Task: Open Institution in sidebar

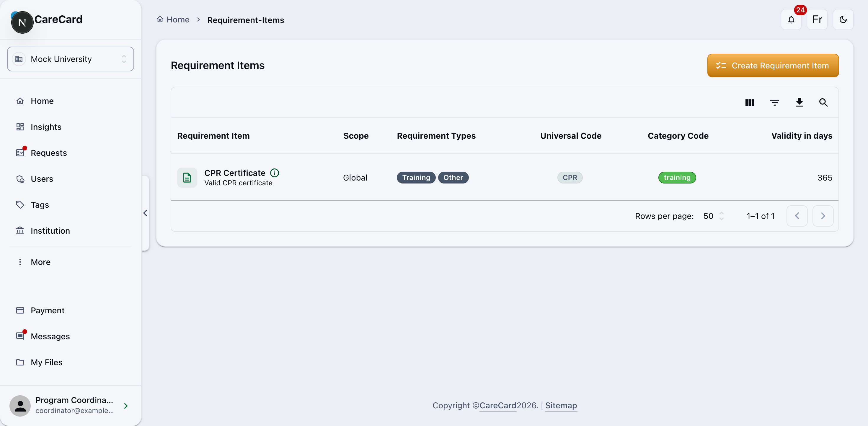Action: pos(71,231)
